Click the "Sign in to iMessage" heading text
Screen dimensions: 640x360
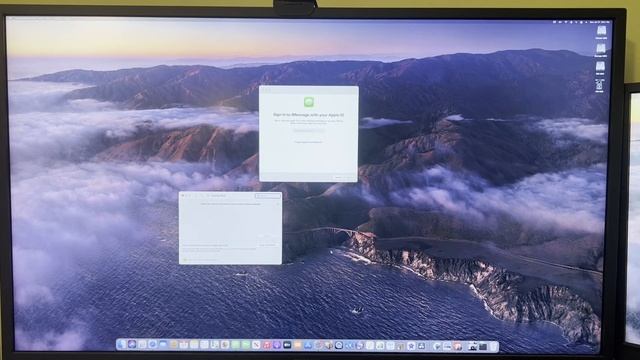coord(309,115)
